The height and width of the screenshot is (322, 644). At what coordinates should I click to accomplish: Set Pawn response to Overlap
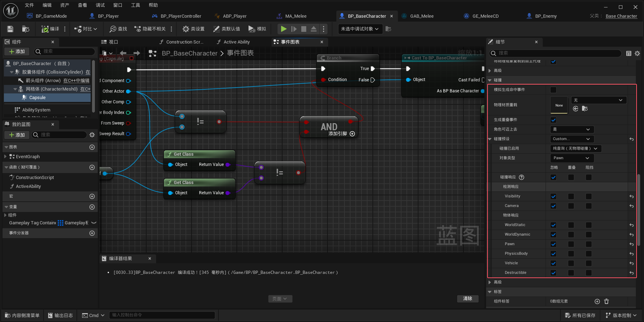tap(571, 244)
